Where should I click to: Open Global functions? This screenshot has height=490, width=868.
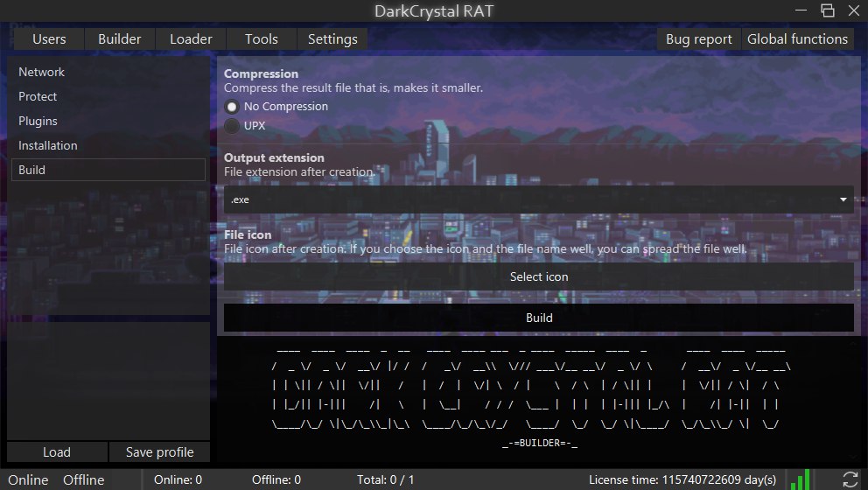coord(797,39)
